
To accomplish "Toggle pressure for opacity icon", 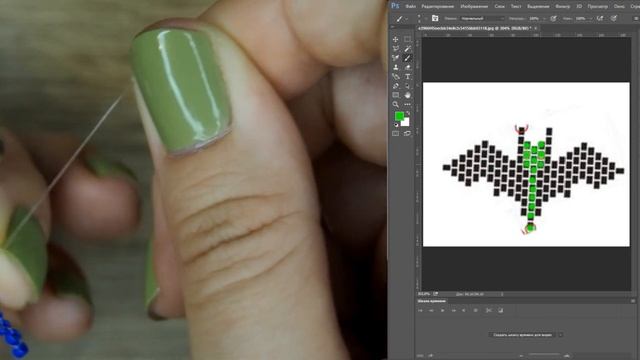I will click(x=553, y=18).
